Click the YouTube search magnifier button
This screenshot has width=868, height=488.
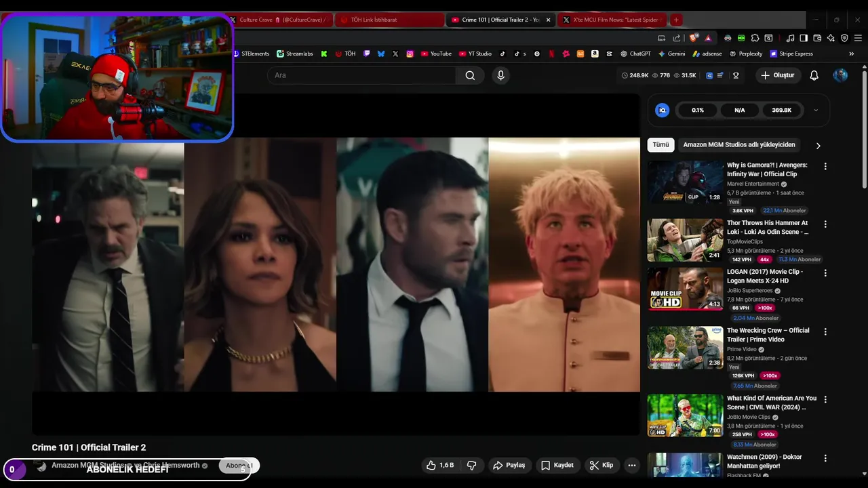470,75
